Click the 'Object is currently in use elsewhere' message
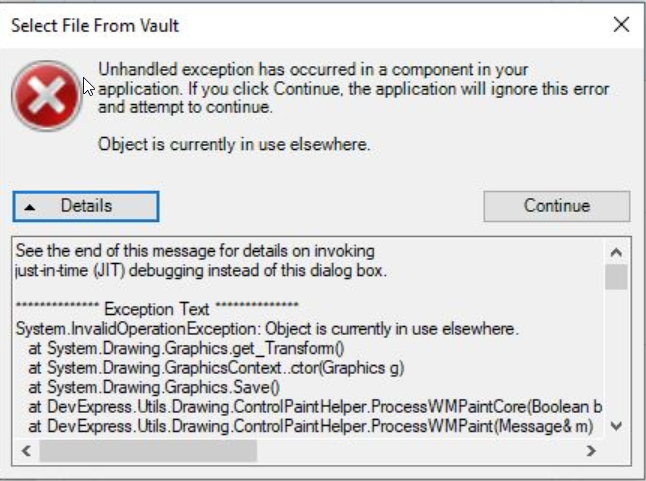This screenshot has height=481, width=646. pyautogui.click(x=234, y=145)
